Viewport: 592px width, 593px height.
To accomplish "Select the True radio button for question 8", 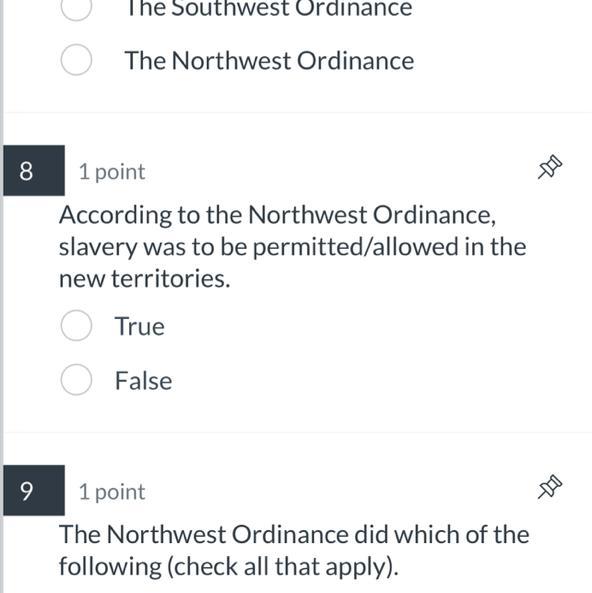I will pyautogui.click(x=76, y=326).
